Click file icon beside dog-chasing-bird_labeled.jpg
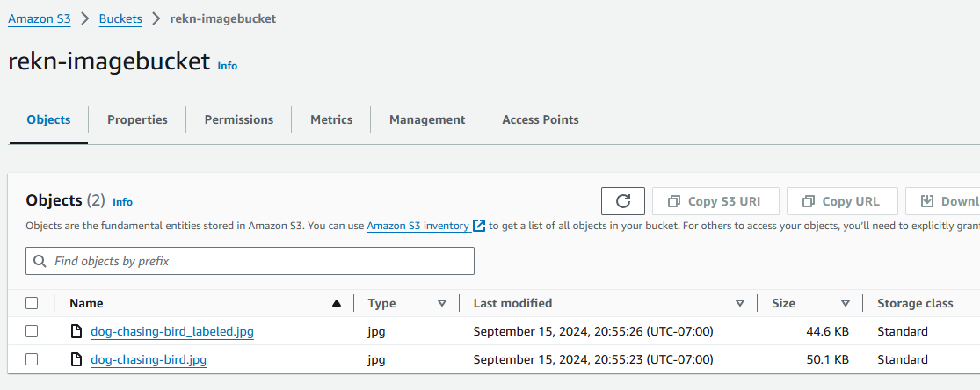Viewport: 980px width, 390px height. pyautogui.click(x=76, y=331)
